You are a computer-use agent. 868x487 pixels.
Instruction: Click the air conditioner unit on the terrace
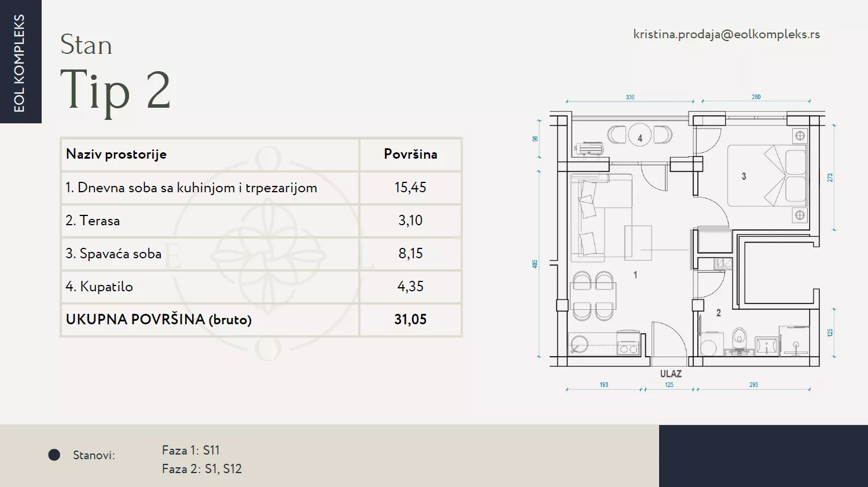(589, 149)
